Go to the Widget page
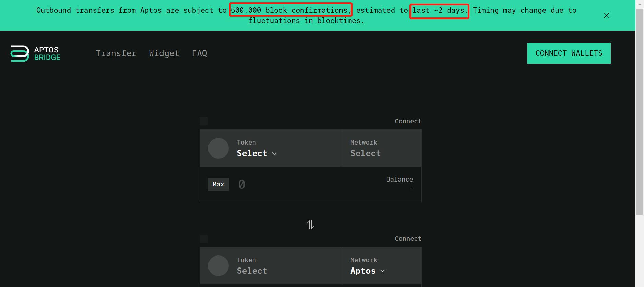This screenshot has height=287, width=644. 164,53
